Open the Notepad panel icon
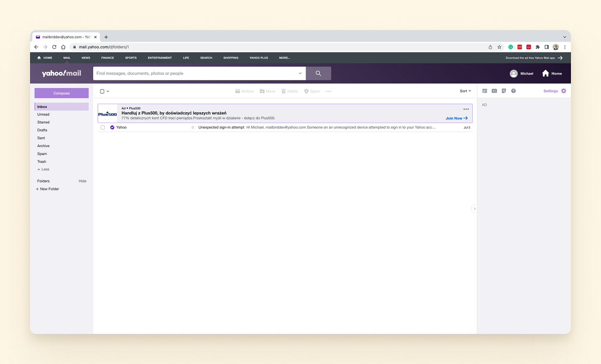 [x=504, y=91]
